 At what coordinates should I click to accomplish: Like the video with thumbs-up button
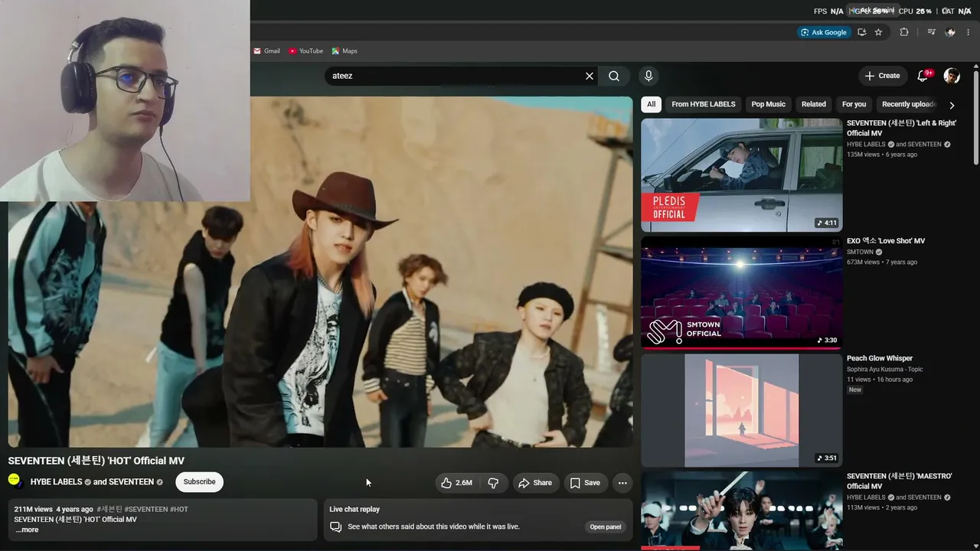[457, 483]
